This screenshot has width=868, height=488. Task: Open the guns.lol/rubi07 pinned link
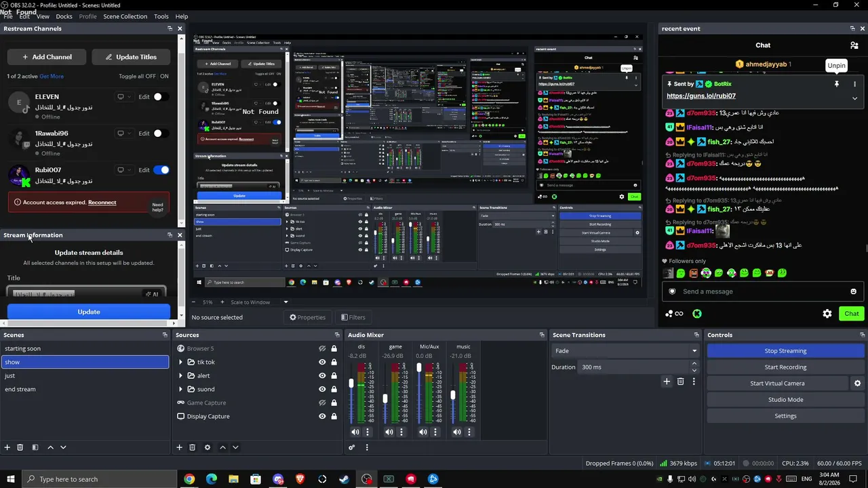tap(701, 96)
